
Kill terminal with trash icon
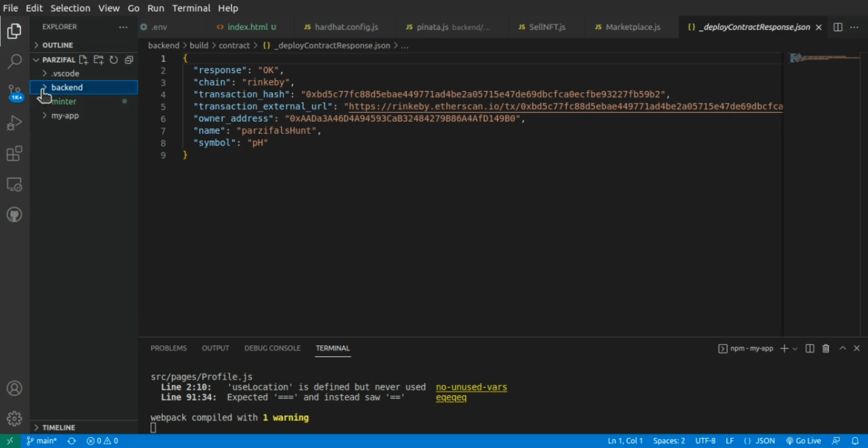(826, 348)
